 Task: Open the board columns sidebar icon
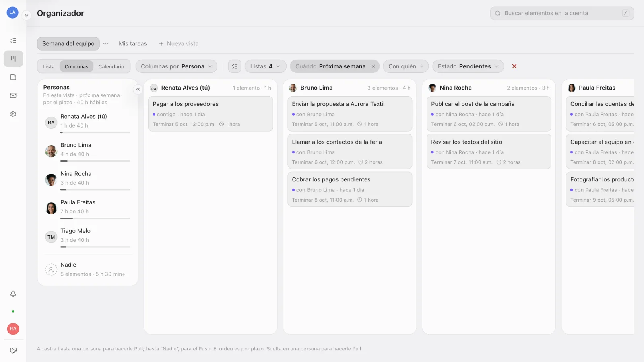point(13,59)
